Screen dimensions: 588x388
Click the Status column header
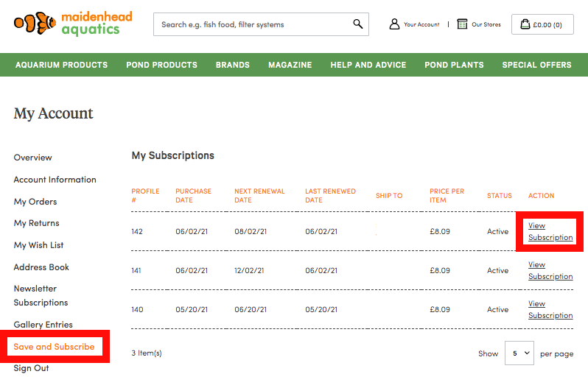click(499, 196)
